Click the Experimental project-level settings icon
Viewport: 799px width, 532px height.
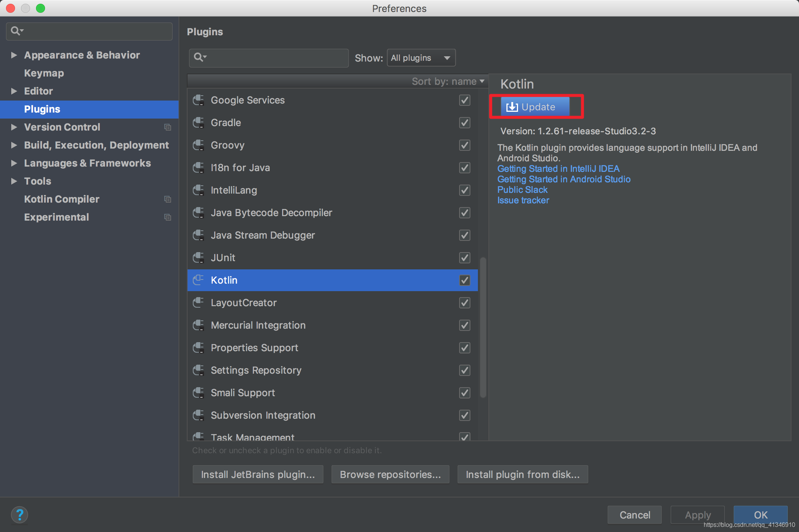(x=168, y=217)
